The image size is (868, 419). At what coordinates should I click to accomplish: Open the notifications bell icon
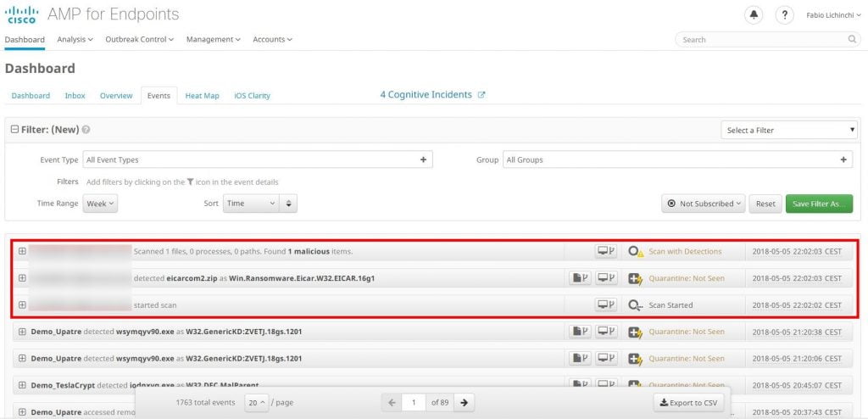(x=754, y=15)
